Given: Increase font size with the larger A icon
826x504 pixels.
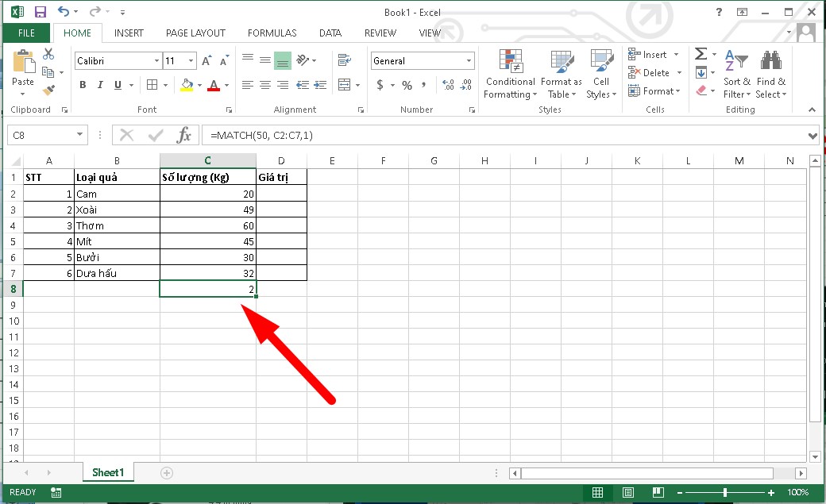Looking at the screenshot, I should [x=206, y=60].
